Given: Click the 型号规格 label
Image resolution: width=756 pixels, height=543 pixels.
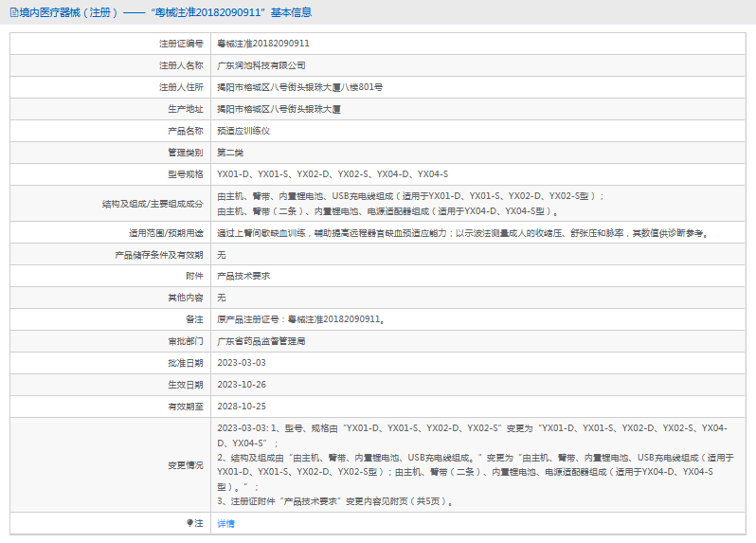Looking at the screenshot, I should (x=186, y=174).
